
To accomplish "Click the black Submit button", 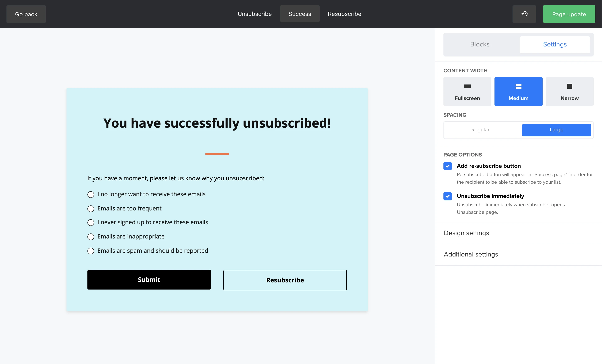I will [149, 280].
